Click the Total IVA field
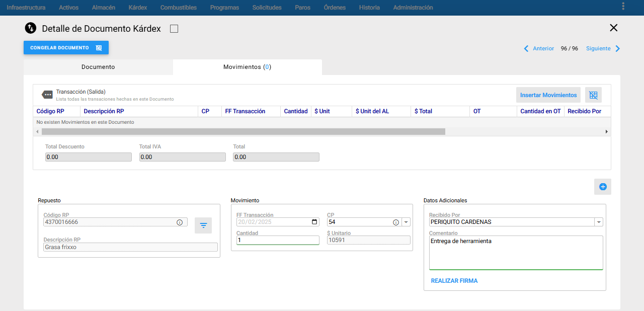Viewport: 644px width, 311px height. (182, 157)
